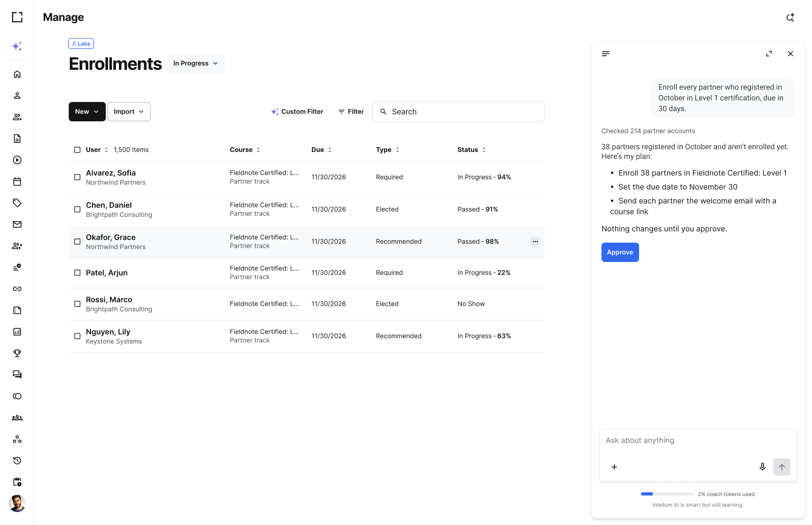Click the Ask about anything input
This screenshot has height=525, width=812.
coord(698,441)
